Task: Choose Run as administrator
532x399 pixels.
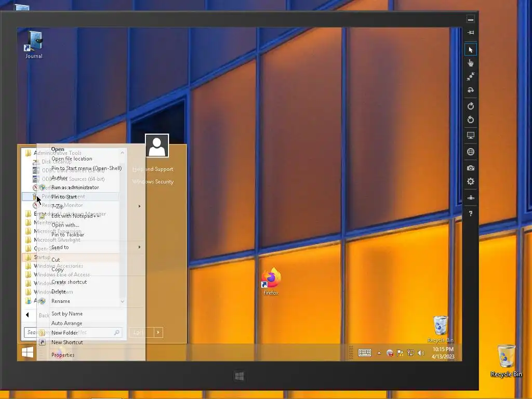Action: point(75,187)
